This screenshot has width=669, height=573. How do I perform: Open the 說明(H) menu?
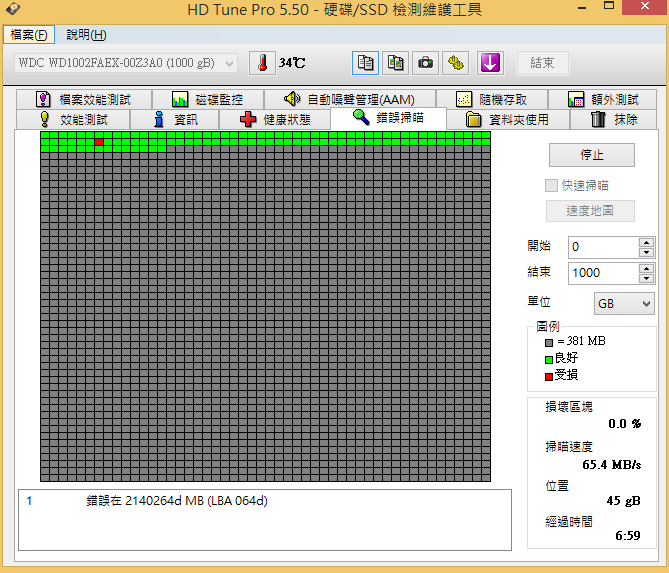pos(86,35)
